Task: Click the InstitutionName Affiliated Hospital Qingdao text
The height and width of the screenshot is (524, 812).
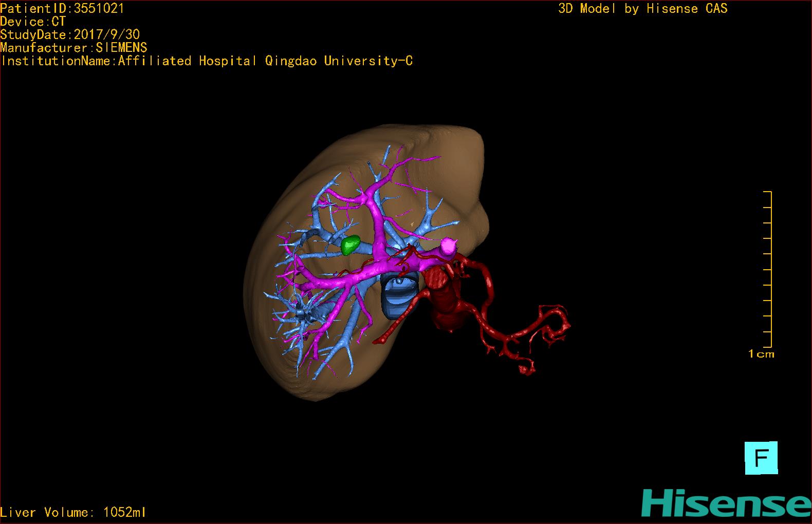Action: pos(207,61)
